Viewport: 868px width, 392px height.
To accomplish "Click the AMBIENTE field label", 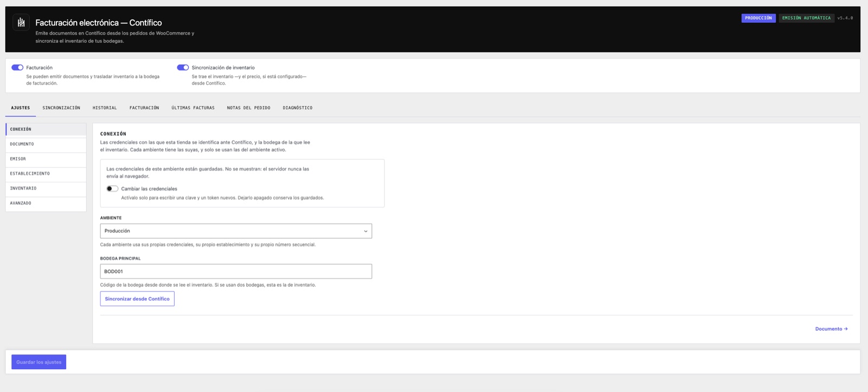I will click(111, 218).
